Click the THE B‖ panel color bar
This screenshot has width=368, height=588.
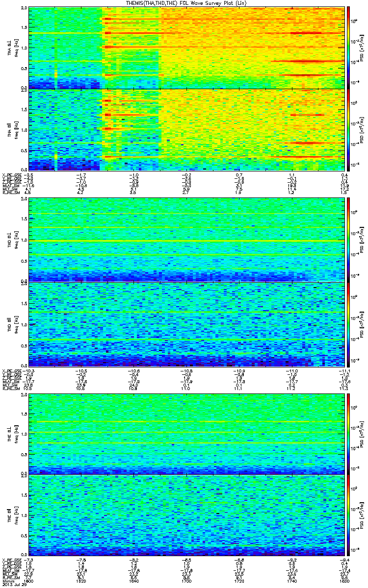[348, 515]
